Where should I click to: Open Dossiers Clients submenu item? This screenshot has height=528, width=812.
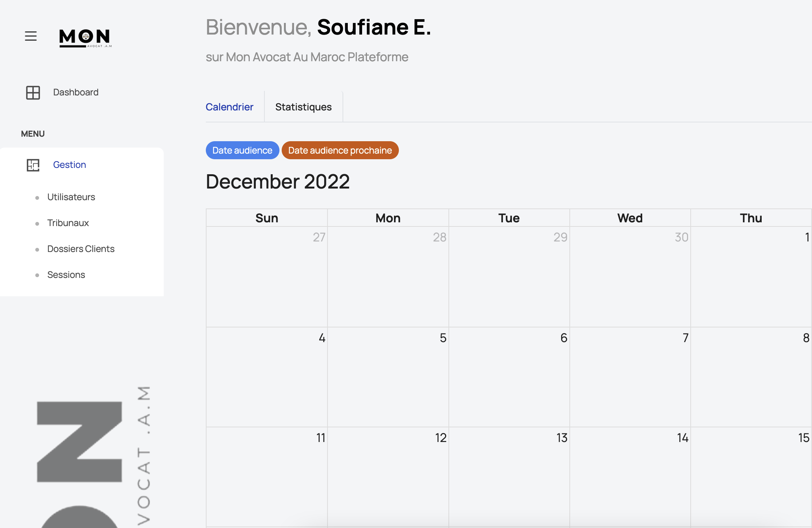click(81, 249)
